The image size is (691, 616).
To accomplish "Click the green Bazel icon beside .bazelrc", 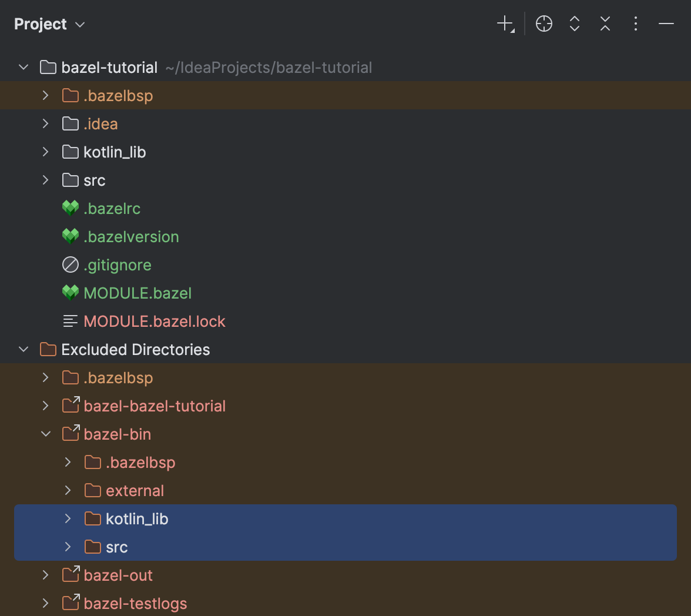I will tap(70, 208).
